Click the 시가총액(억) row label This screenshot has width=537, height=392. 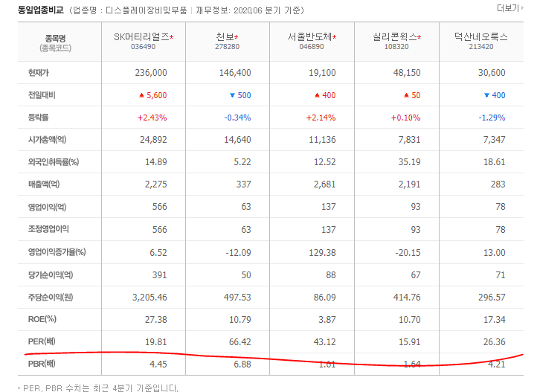(x=48, y=140)
